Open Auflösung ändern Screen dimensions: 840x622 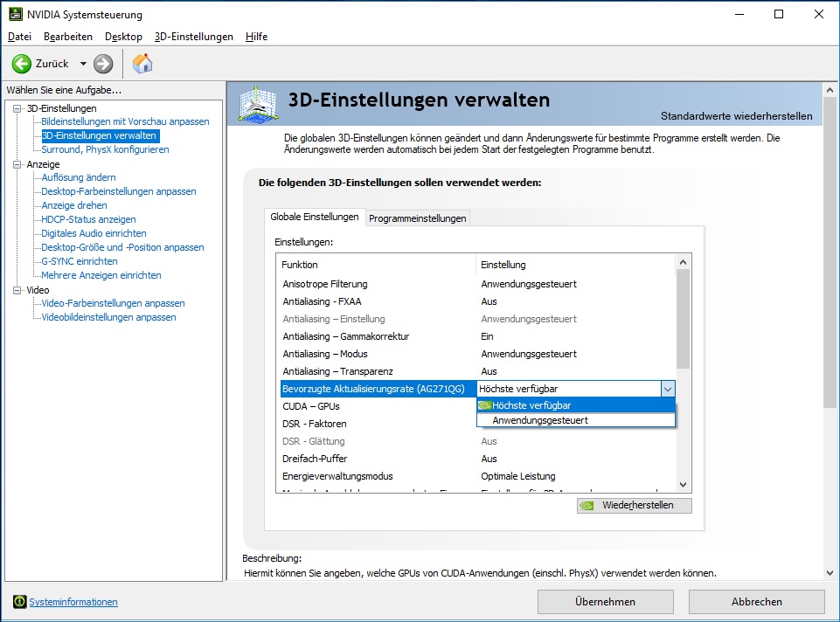(79, 177)
